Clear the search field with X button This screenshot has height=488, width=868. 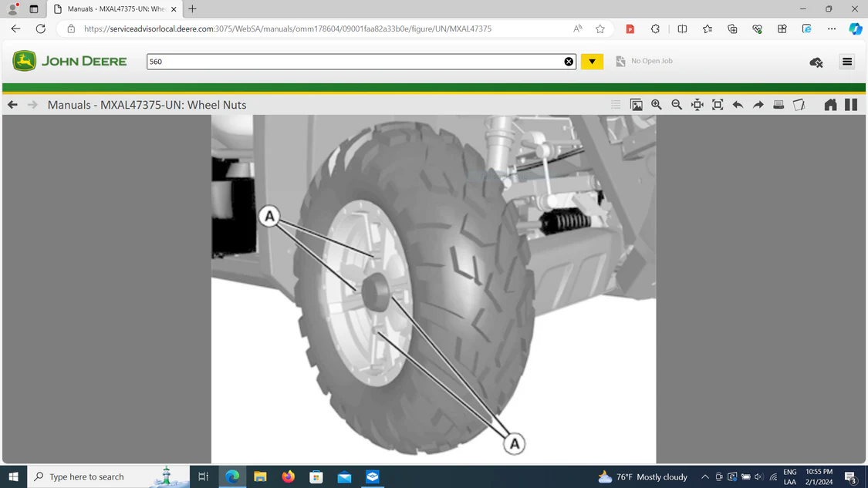coord(569,62)
